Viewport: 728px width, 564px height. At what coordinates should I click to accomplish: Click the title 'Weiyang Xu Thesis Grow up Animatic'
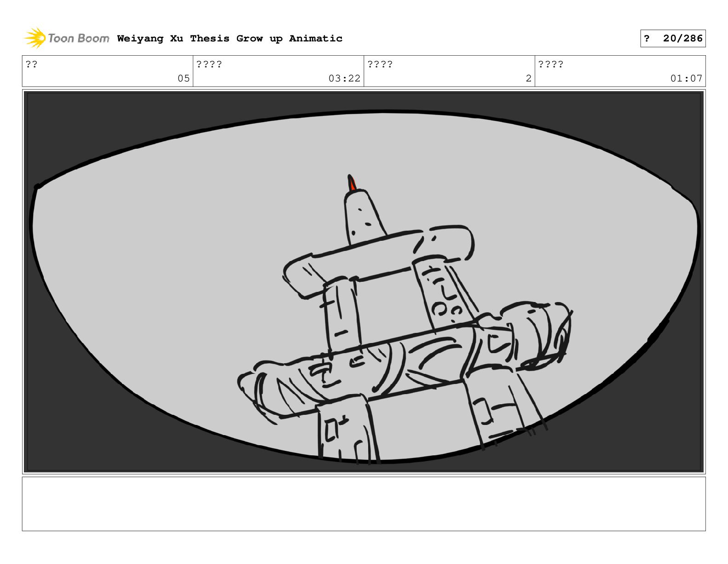[x=230, y=39]
